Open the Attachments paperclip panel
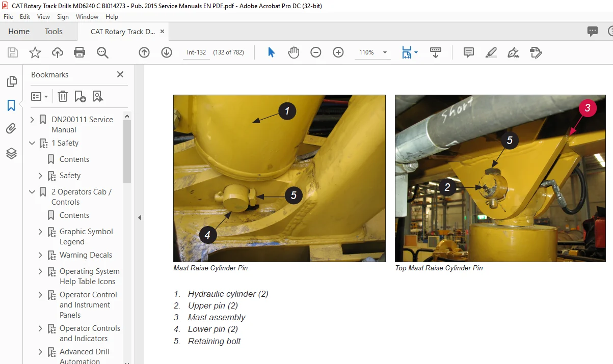The image size is (613, 364). (x=11, y=129)
